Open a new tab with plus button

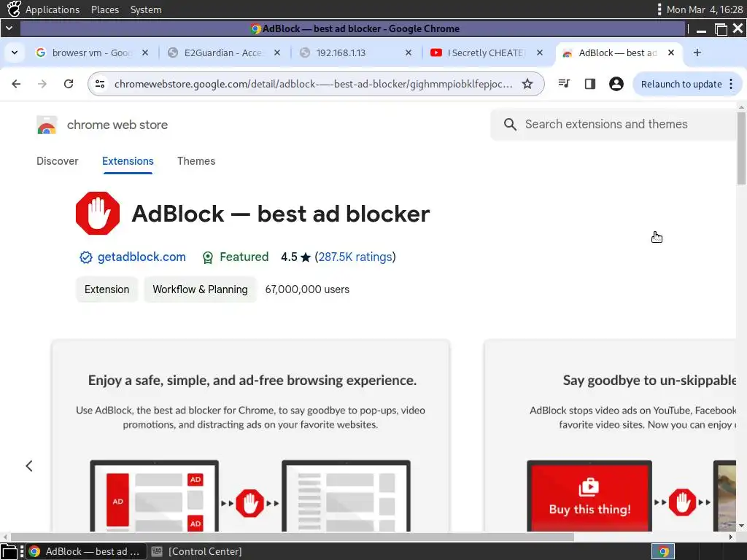pos(697,52)
